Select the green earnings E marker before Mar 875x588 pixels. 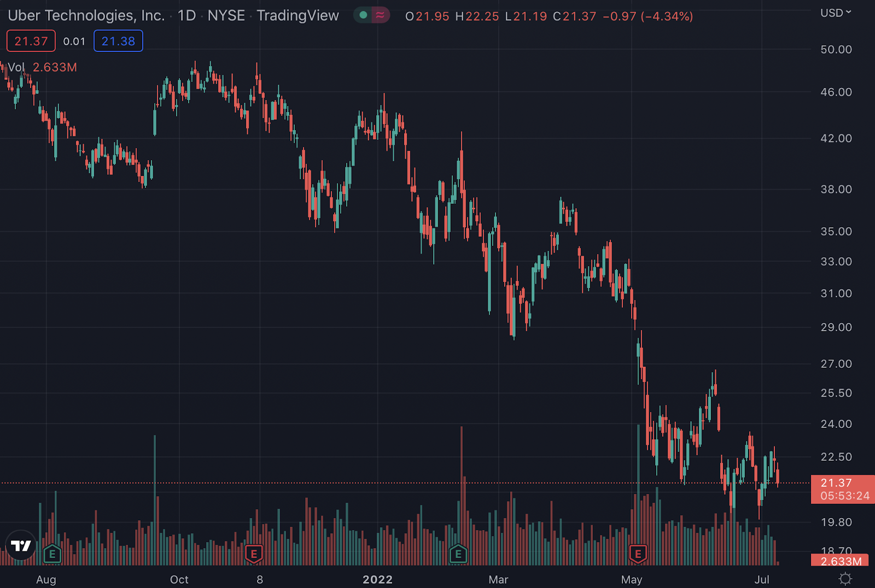tap(458, 554)
